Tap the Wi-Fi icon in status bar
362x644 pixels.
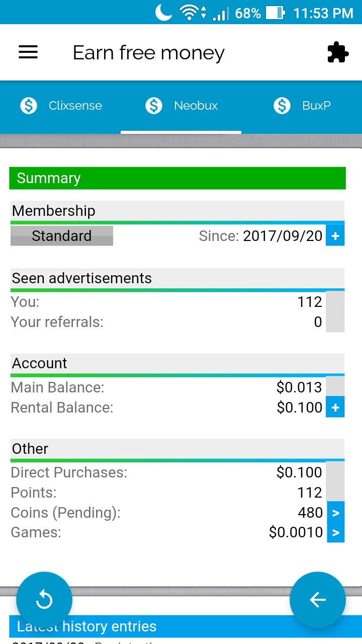[190, 13]
